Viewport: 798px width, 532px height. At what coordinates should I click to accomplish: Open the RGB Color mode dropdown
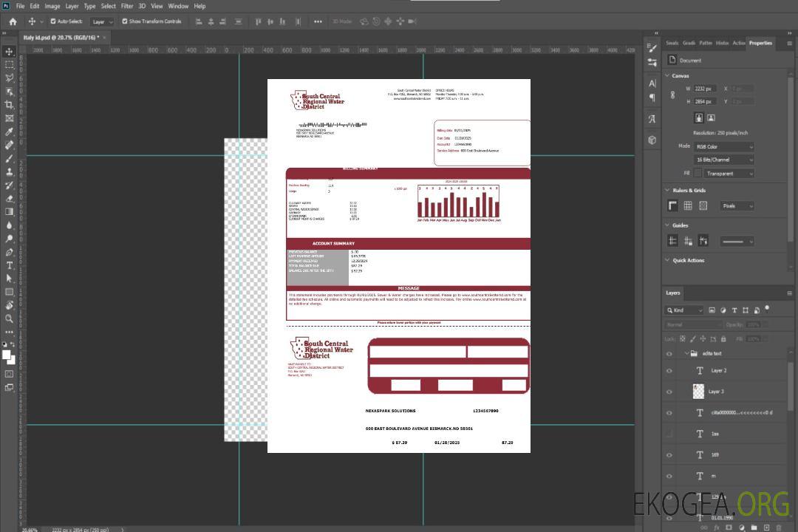click(x=723, y=146)
